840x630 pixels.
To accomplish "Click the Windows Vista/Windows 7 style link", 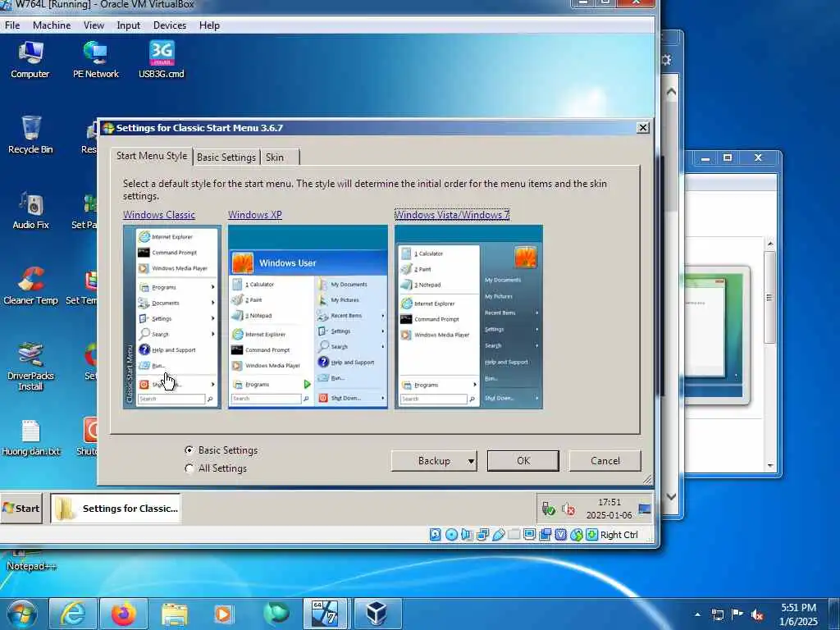I will [452, 215].
